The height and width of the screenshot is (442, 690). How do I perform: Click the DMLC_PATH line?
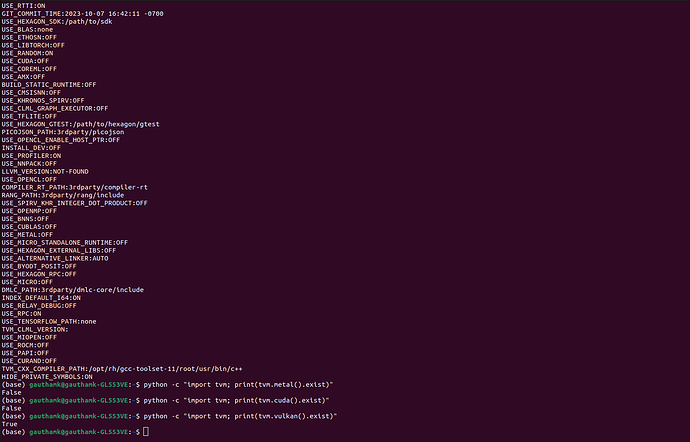coord(72,289)
